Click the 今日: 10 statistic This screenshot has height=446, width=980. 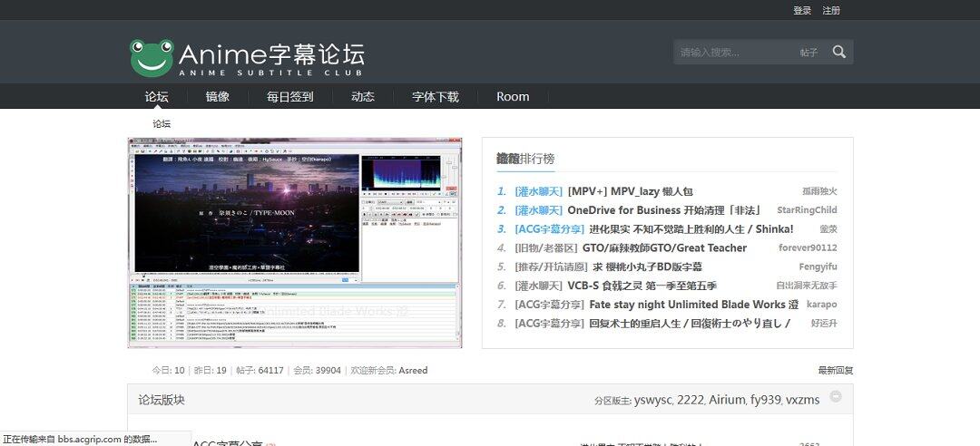169,371
